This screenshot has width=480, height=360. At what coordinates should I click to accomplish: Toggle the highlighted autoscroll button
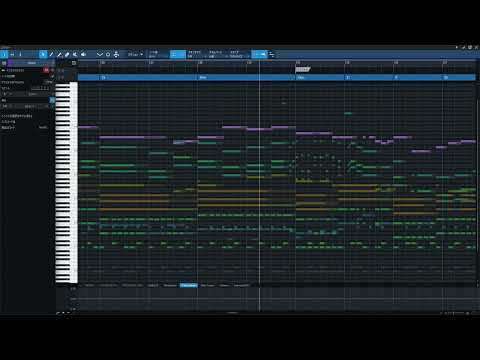click(259, 54)
